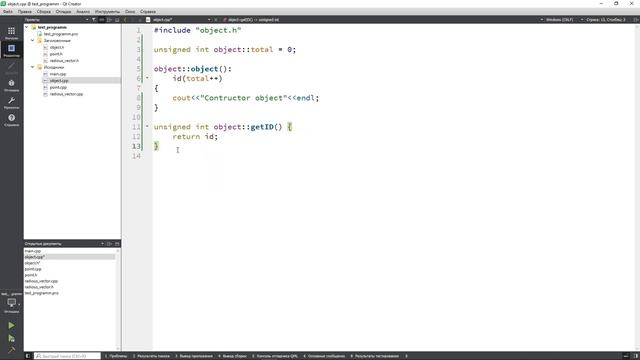Open the Build menu
640x360 pixels.
(44, 12)
